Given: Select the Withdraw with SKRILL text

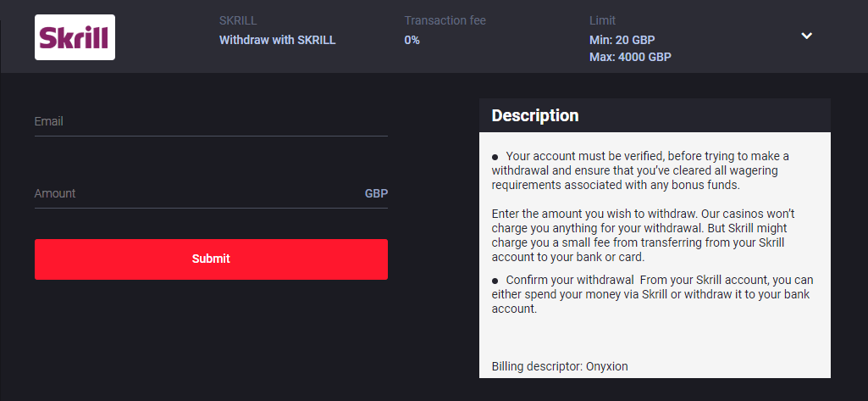Looking at the screenshot, I should [x=277, y=40].
